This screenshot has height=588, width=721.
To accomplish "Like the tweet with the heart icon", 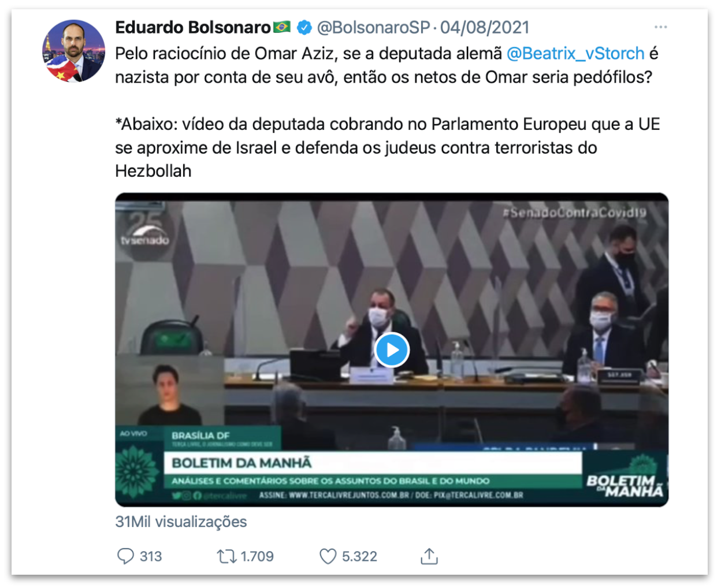I will pyautogui.click(x=328, y=556).
